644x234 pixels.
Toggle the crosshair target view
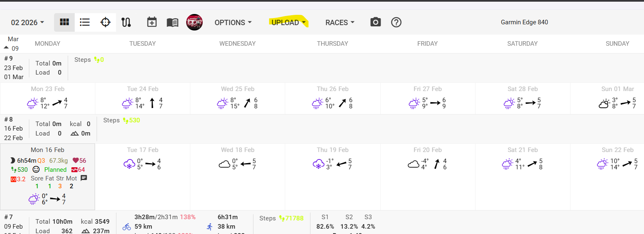tap(106, 22)
